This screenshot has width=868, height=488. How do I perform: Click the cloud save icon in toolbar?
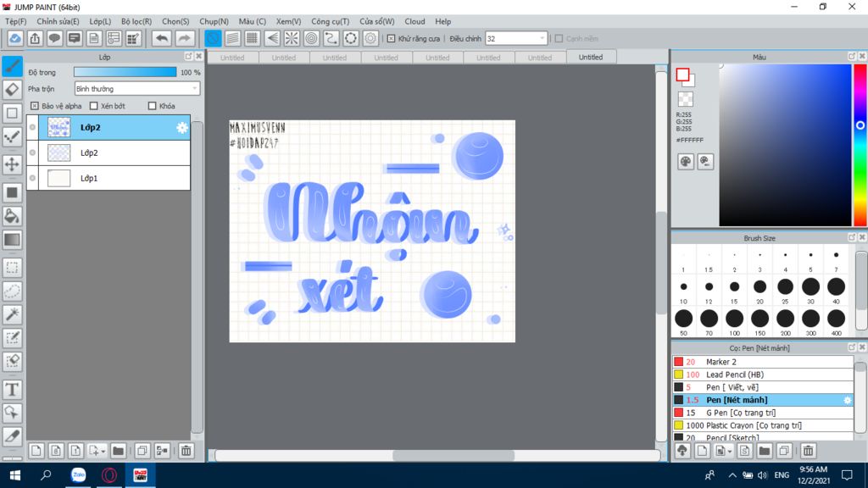tap(15, 38)
